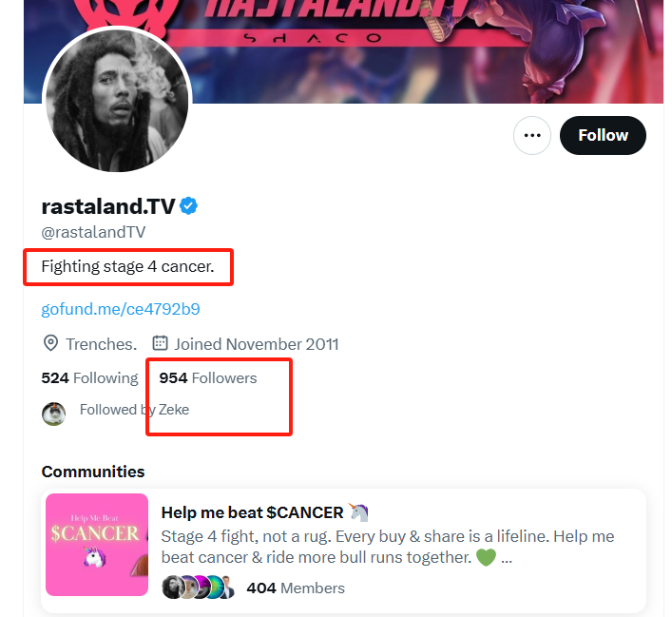The image size is (672, 617).
Task: Open the profile picture avatar
Action: (117, 101)
